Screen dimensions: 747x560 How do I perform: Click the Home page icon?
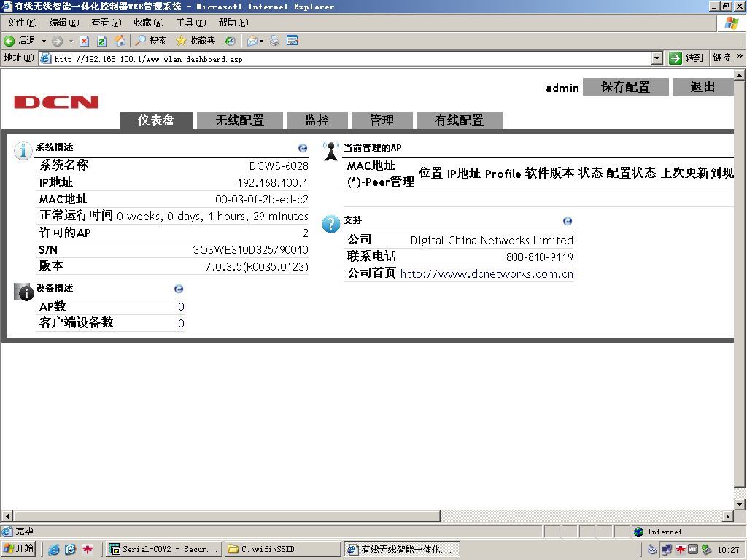pos(120,41)
